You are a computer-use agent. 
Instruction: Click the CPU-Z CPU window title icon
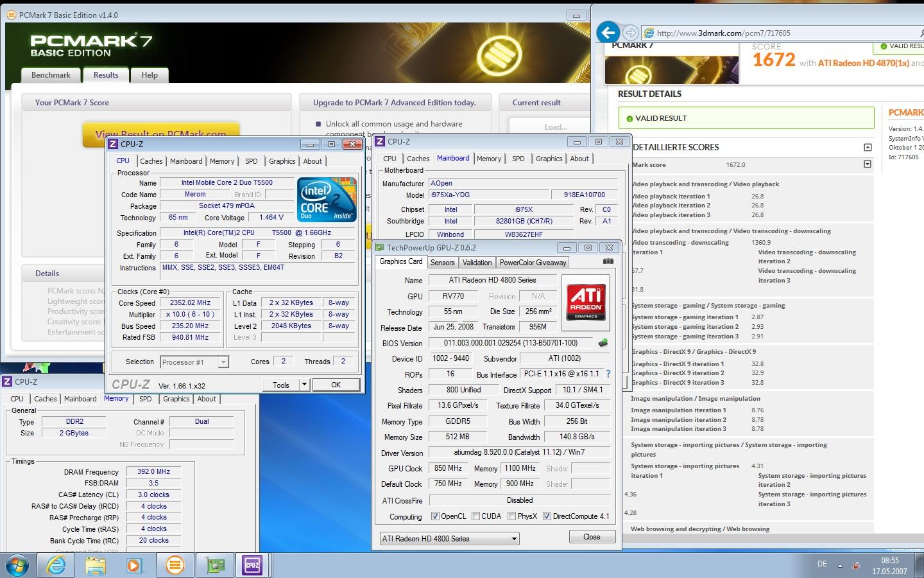[113, 144]
